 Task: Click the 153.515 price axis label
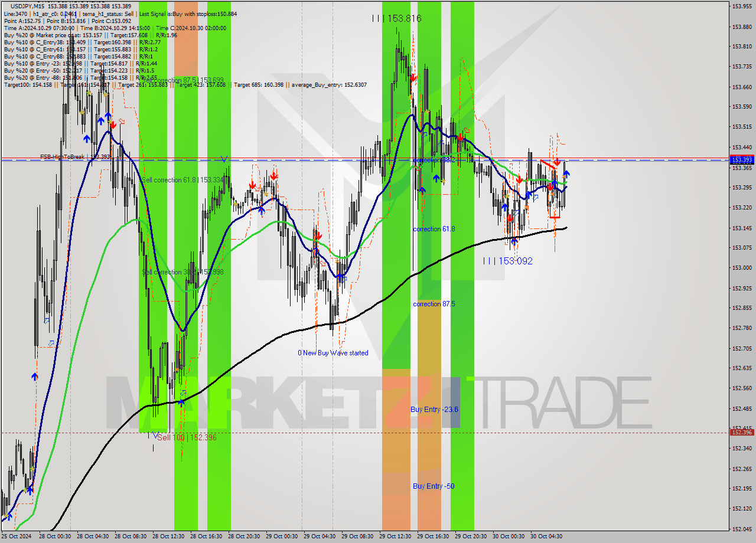tap(742, 127)
